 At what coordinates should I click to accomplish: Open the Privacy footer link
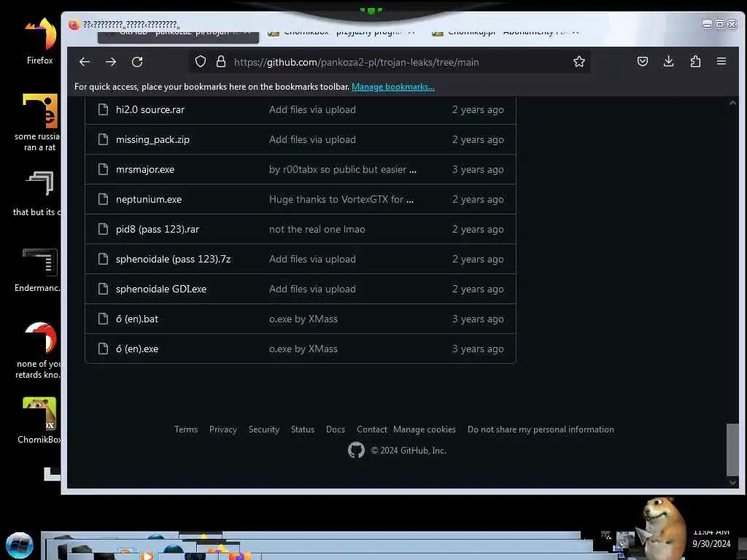pos(223,429)
